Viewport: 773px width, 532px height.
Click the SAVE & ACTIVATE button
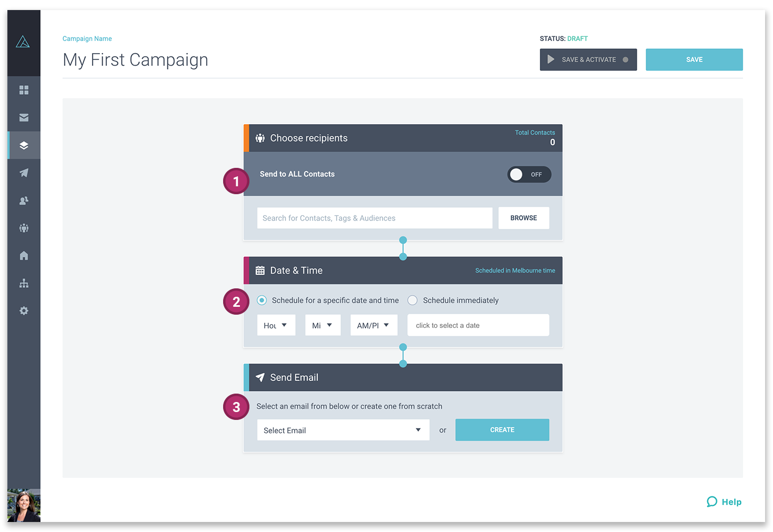588,59
